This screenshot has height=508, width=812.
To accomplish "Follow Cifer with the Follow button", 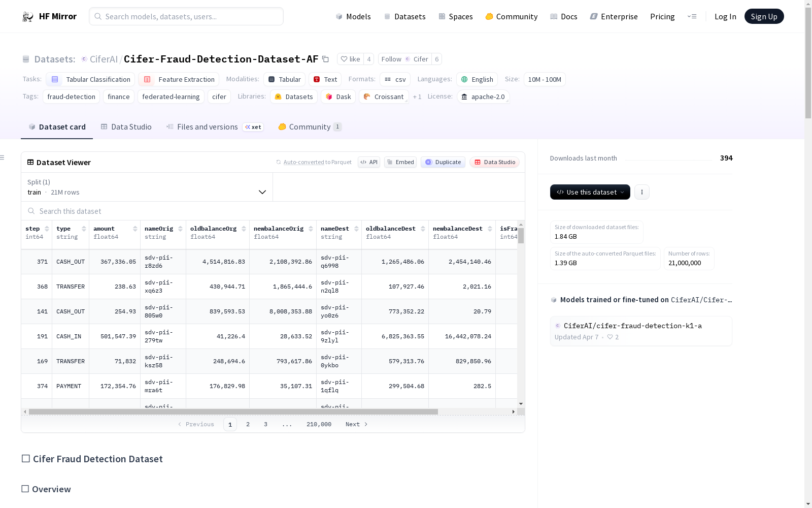I will click(404, 59).
